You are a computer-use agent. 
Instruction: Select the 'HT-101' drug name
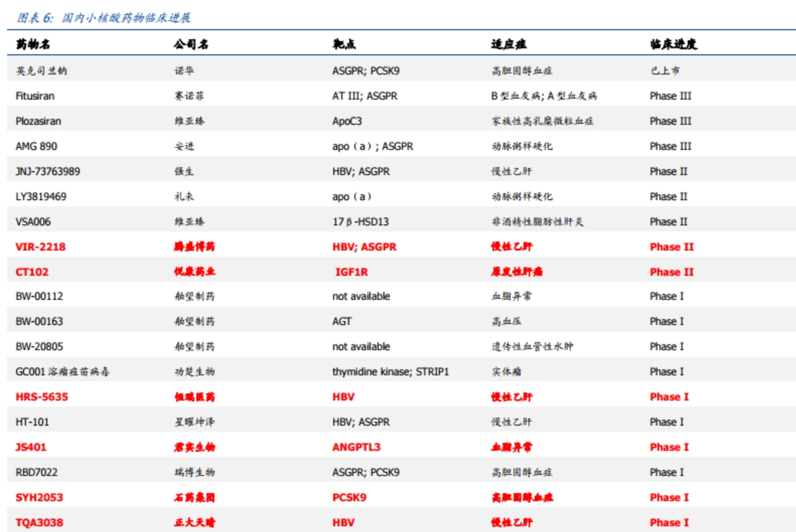(x=32, y=423)
